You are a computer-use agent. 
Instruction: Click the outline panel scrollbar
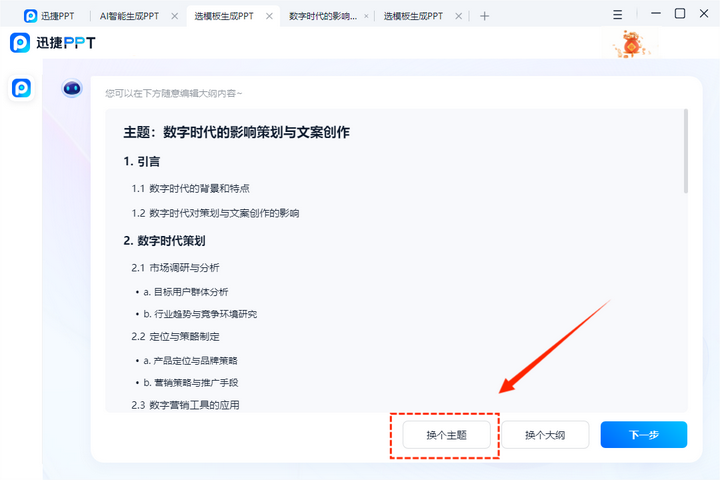(x=686, y=151)
